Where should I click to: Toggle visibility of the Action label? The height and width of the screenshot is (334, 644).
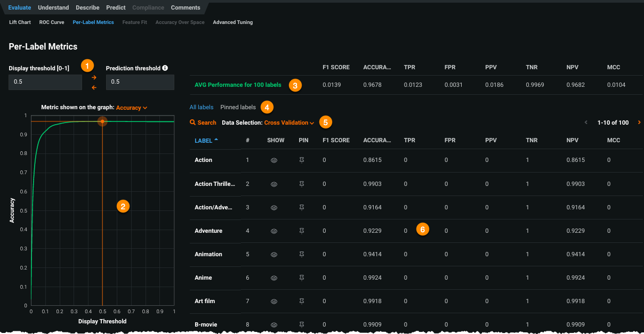coord(274,160)
